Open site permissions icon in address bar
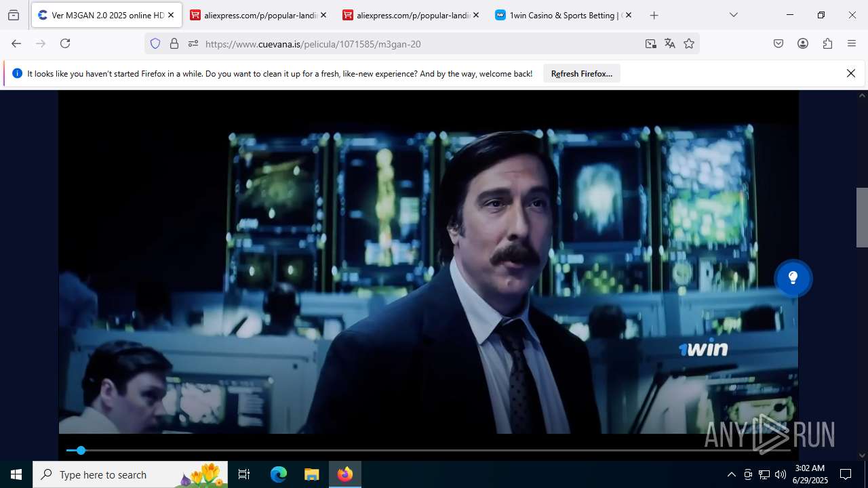 (x=193, y=43)
